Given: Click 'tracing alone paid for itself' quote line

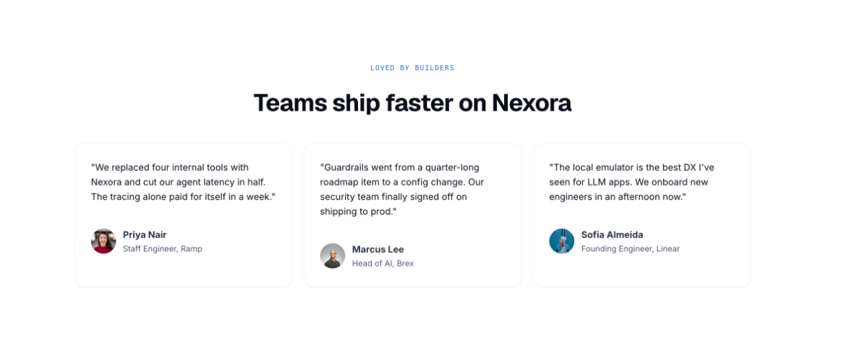Looking at the screenshot, I should coord(183,196).
